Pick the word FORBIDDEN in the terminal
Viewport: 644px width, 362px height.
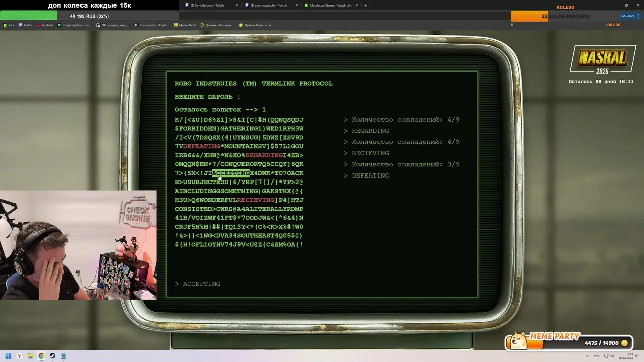click(x=197, y=128)
